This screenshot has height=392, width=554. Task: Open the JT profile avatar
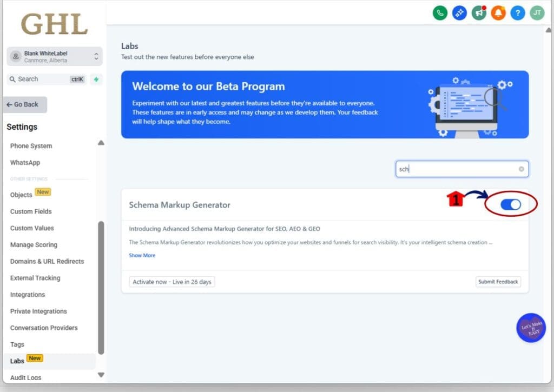point(537,12)
